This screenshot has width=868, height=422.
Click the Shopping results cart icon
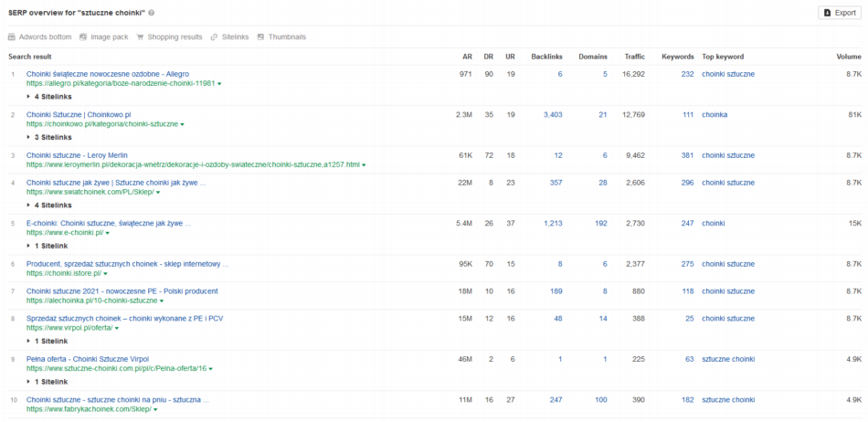[140, 37]
